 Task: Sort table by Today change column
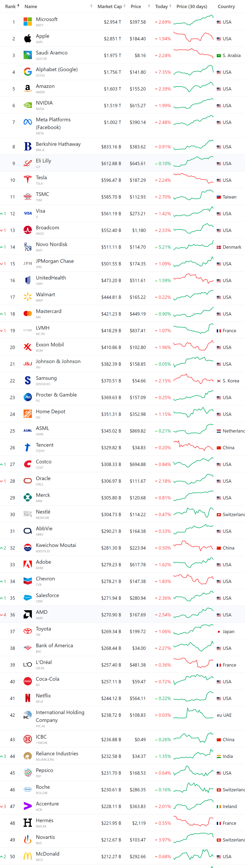(163, 6)
